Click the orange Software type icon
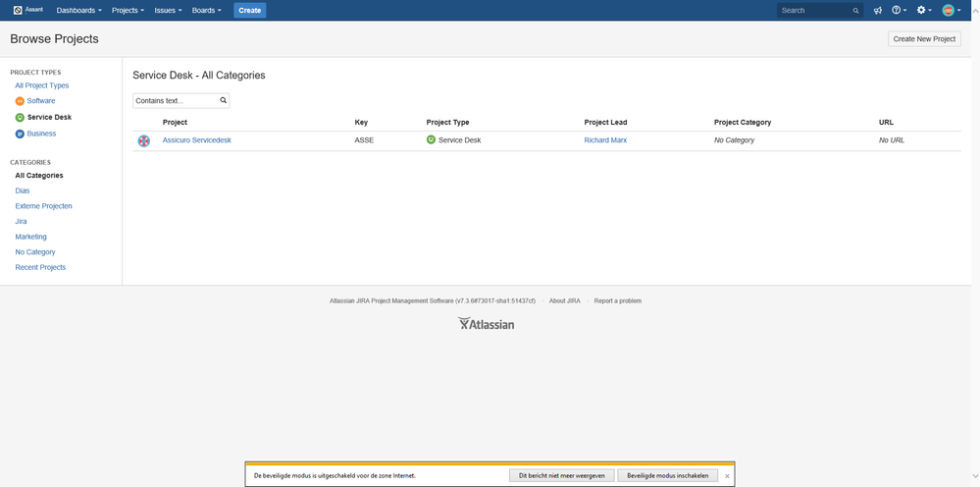 click(20, 101)
